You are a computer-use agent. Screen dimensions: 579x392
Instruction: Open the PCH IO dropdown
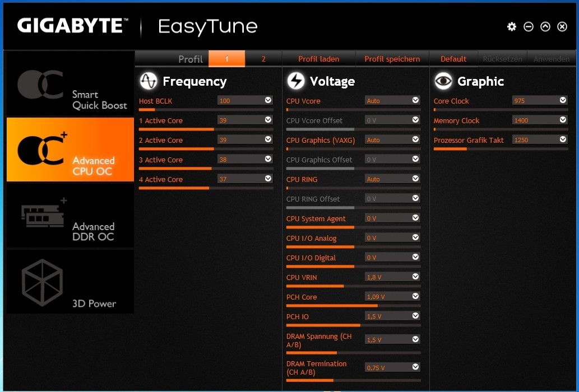pyautogui.click(x=415, y=316)
